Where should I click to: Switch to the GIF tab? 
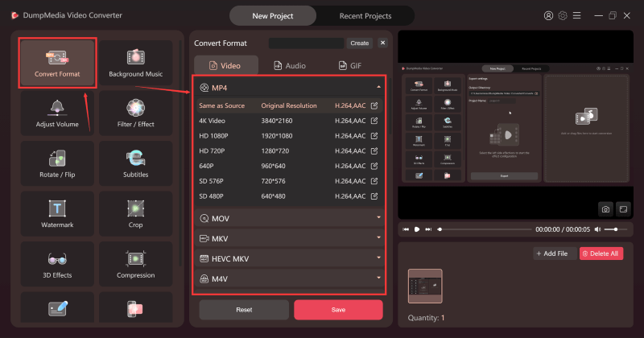(x=350, y=65)
